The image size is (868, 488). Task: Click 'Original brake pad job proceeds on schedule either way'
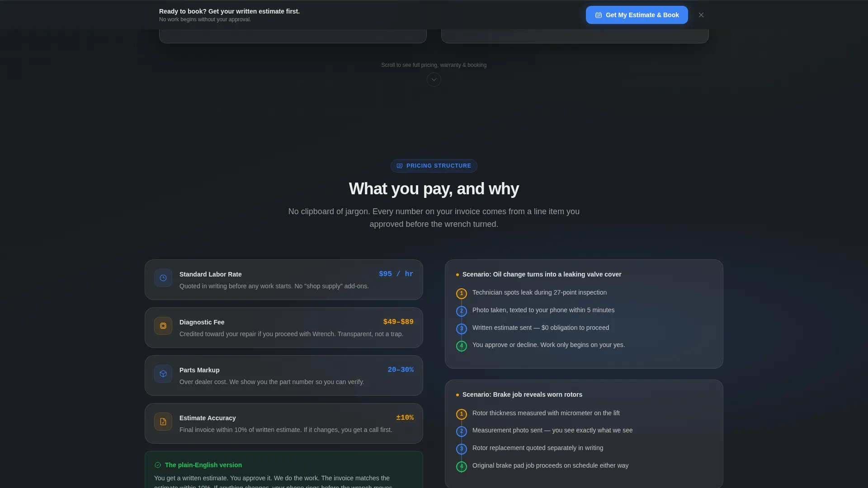point(550,465)
